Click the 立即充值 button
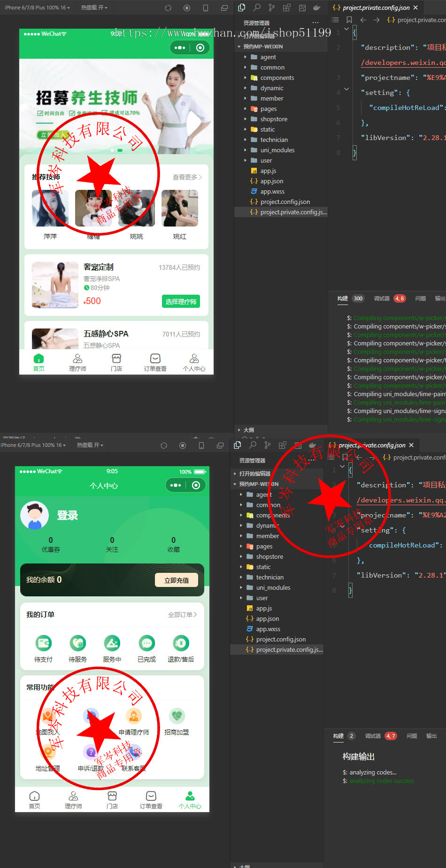 [177, 580]
